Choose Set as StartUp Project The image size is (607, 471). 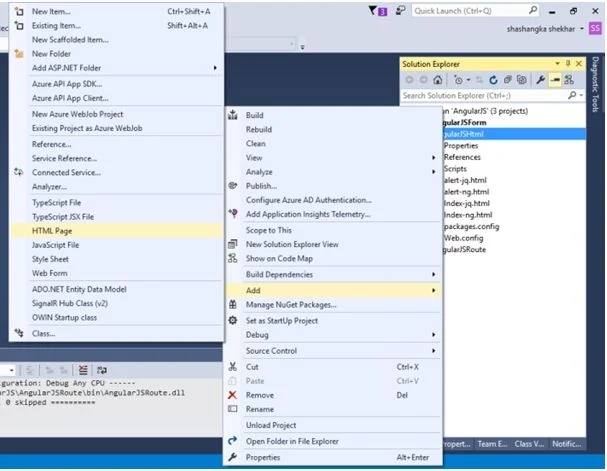(333, 320)
